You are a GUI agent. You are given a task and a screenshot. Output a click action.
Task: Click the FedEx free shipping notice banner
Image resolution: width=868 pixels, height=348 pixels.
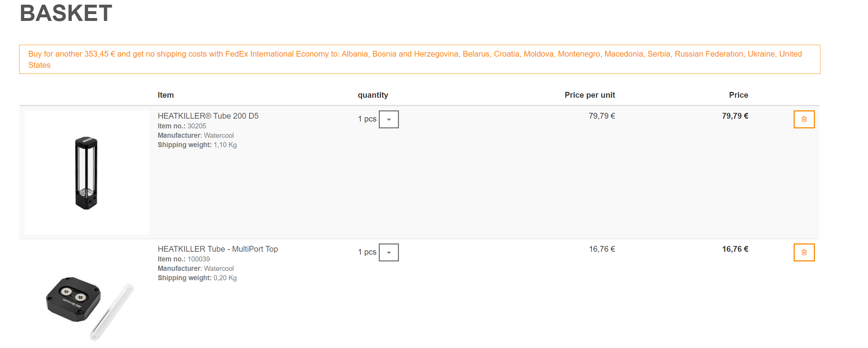point(419,60)
